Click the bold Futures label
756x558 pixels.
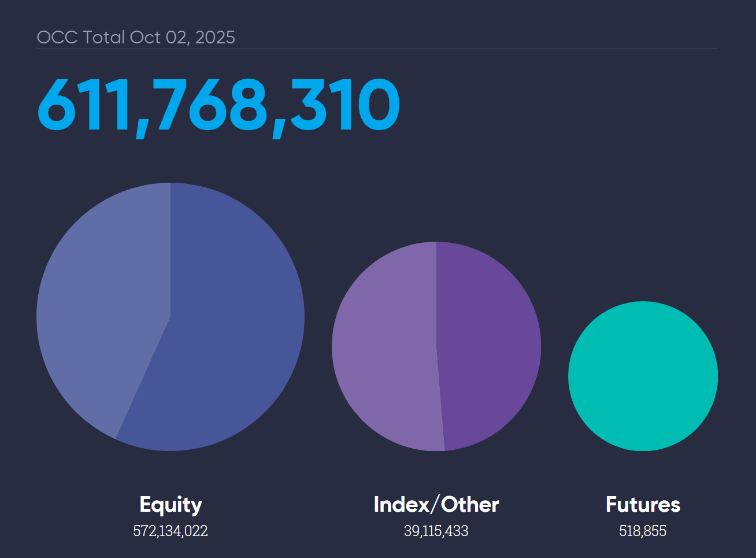(643, 505)
